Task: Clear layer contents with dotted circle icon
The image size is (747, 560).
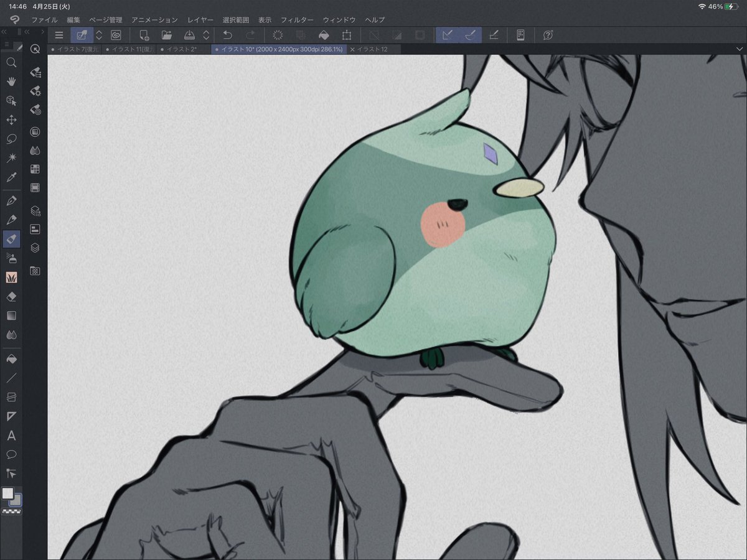Action: [x=278, y=35]
